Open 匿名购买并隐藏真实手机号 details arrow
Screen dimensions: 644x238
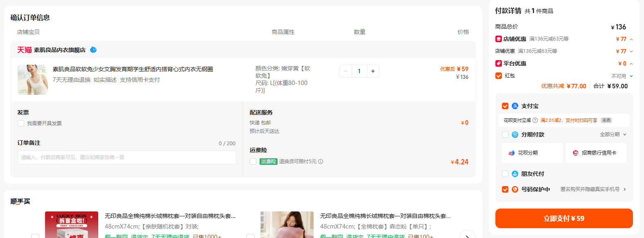pyautogui.click(x=625, y=189)
